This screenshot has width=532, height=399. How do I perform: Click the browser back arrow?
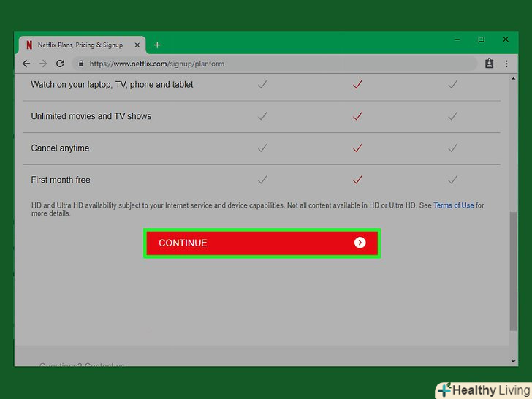(26, 64)
